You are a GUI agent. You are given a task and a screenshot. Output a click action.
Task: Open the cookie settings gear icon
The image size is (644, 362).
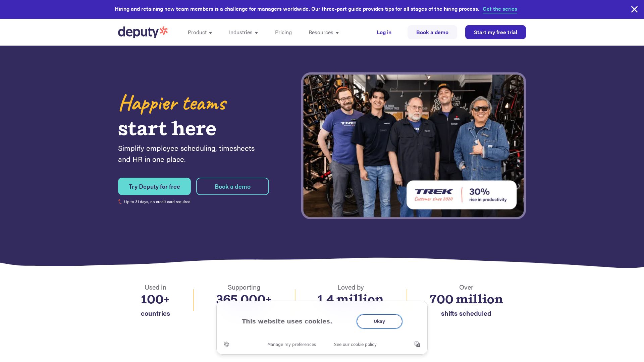click(226, 344)
